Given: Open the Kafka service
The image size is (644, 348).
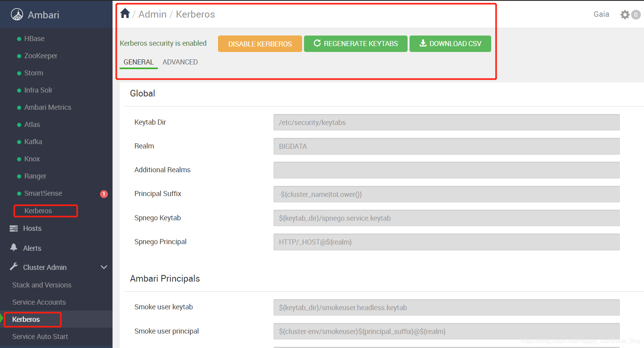Looking at the screenshot, I should coord(33,142).
